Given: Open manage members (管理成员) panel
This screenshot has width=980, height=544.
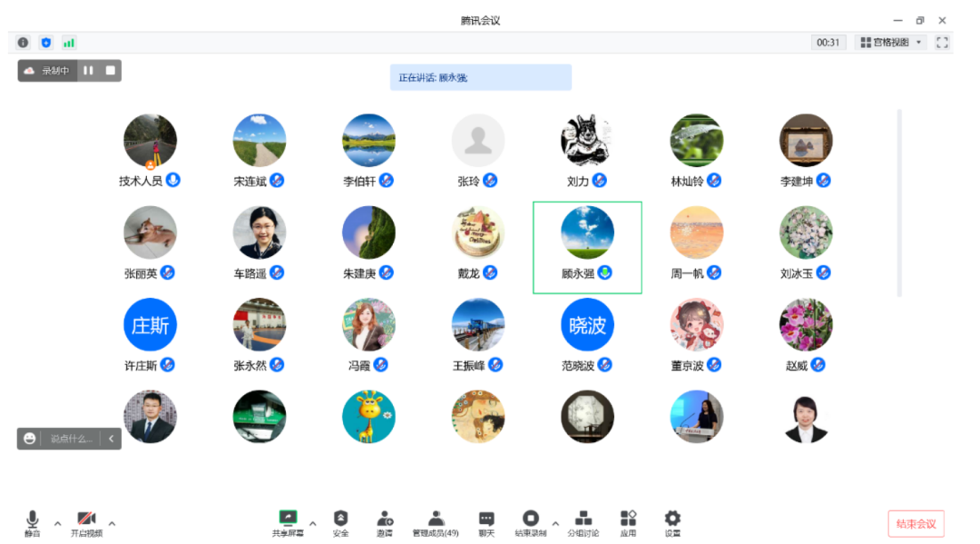Looking at the screenshot, I should click(x=436, y=522).
